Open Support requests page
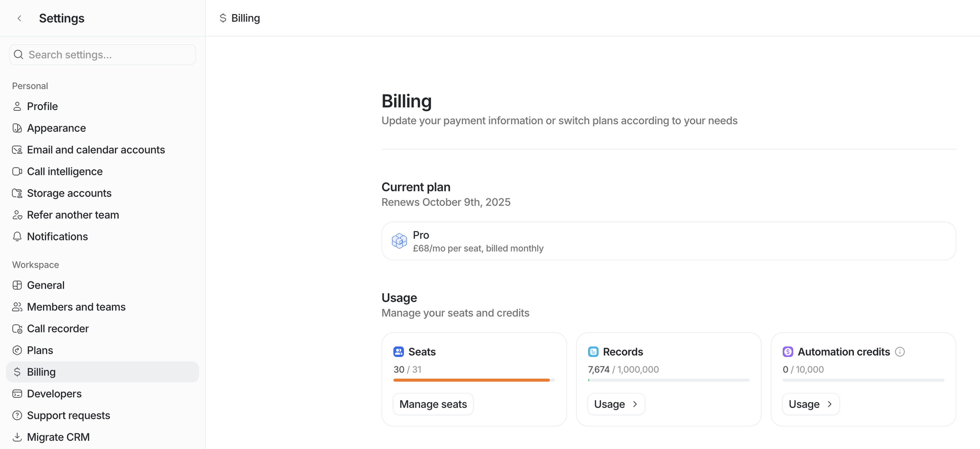 pos(68,415)
